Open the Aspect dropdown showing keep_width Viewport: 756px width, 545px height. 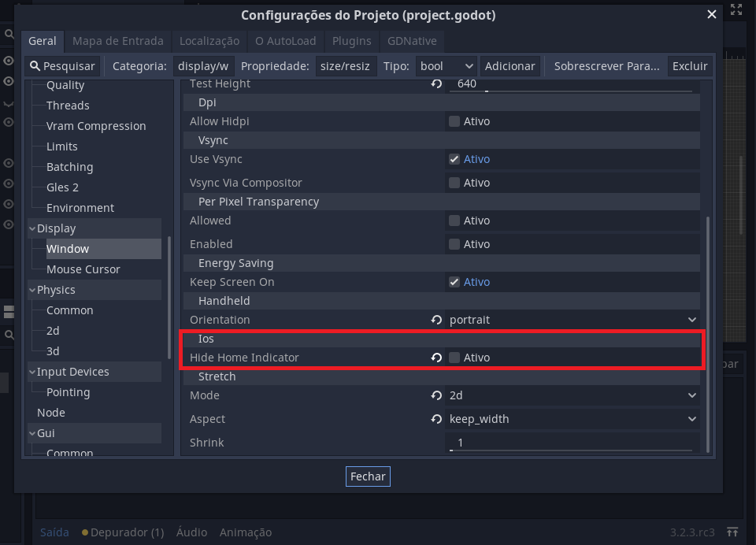[x=573, y=419]
